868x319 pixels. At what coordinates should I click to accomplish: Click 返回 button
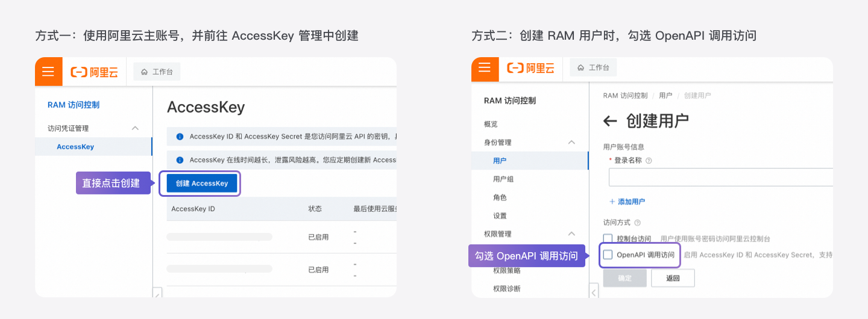[673, 278]
